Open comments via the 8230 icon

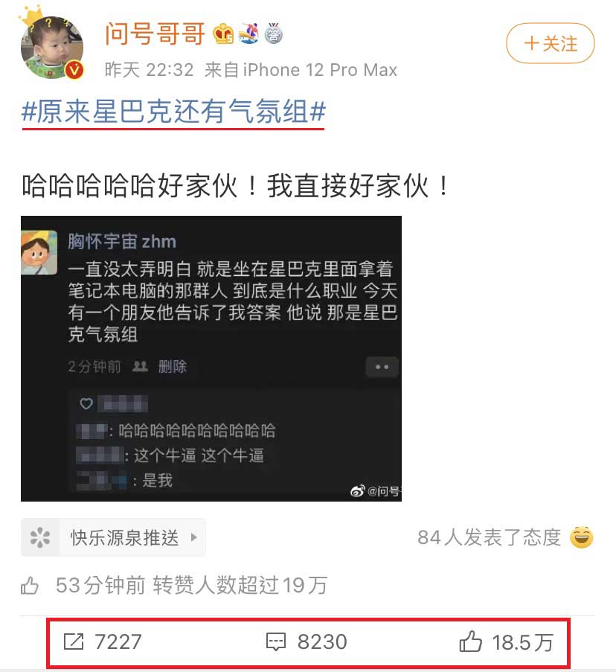(x=307, y=641)
